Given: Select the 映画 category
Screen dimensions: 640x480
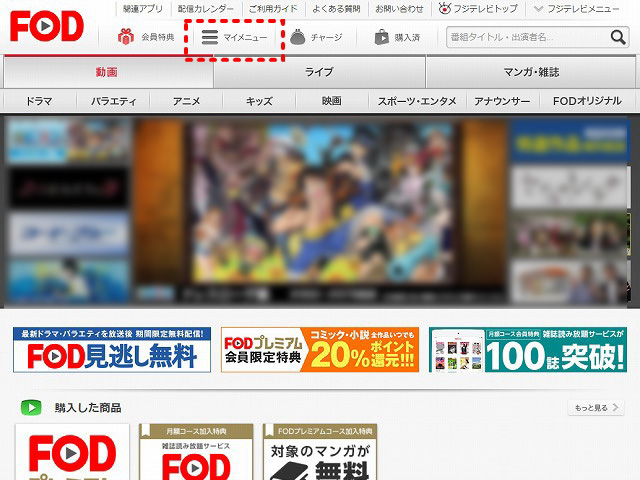Looking at the screenshot, I should (332, 101).
